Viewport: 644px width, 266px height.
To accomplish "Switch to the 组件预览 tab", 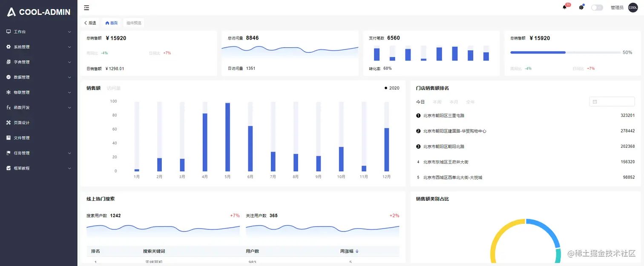I will [134, 23].
